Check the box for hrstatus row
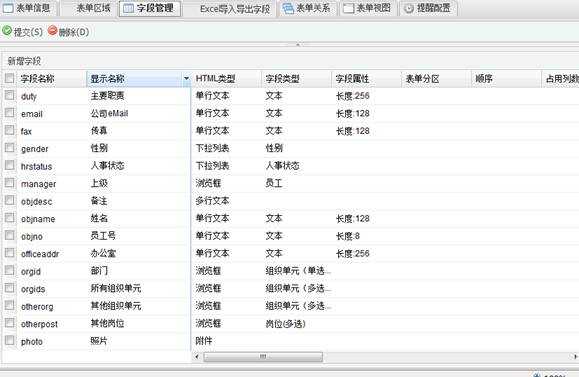The height and width of the screenshot is (377, 579). pos(10,165)
